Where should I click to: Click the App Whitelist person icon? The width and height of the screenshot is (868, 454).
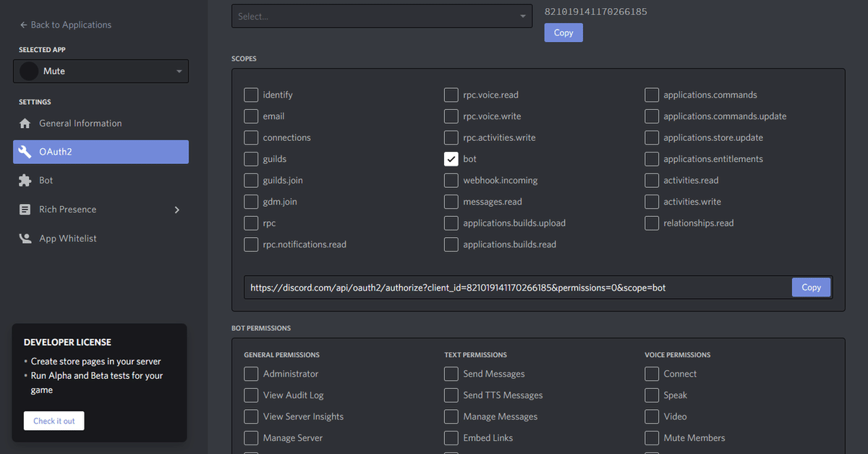point(25,239)
